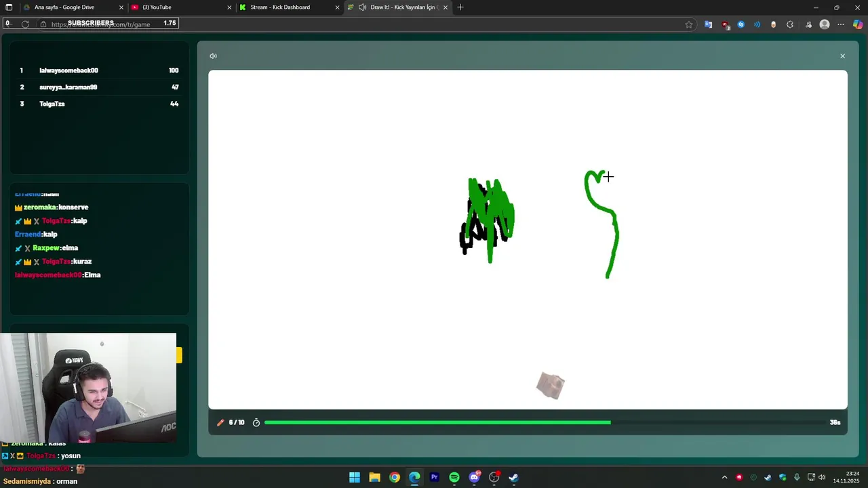Screen dimensions: 868x488
Task: Expand the hidden system tray icons
Action: pos(724,477)
